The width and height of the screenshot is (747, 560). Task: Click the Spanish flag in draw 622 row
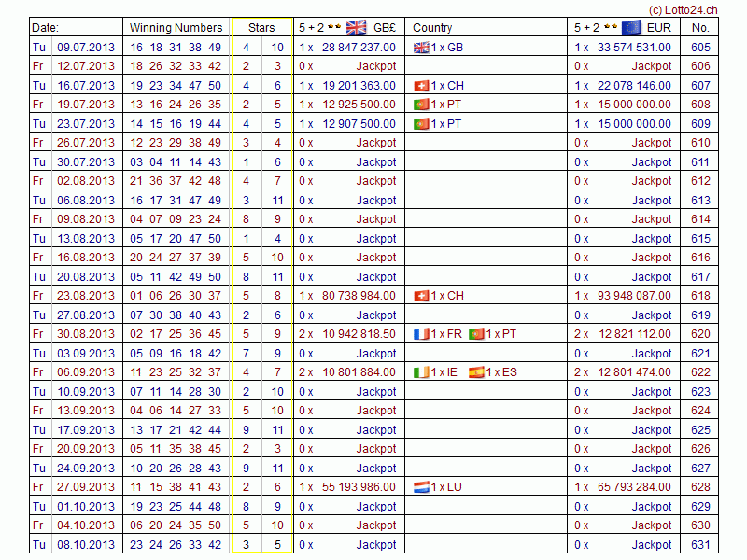point(476,372)
